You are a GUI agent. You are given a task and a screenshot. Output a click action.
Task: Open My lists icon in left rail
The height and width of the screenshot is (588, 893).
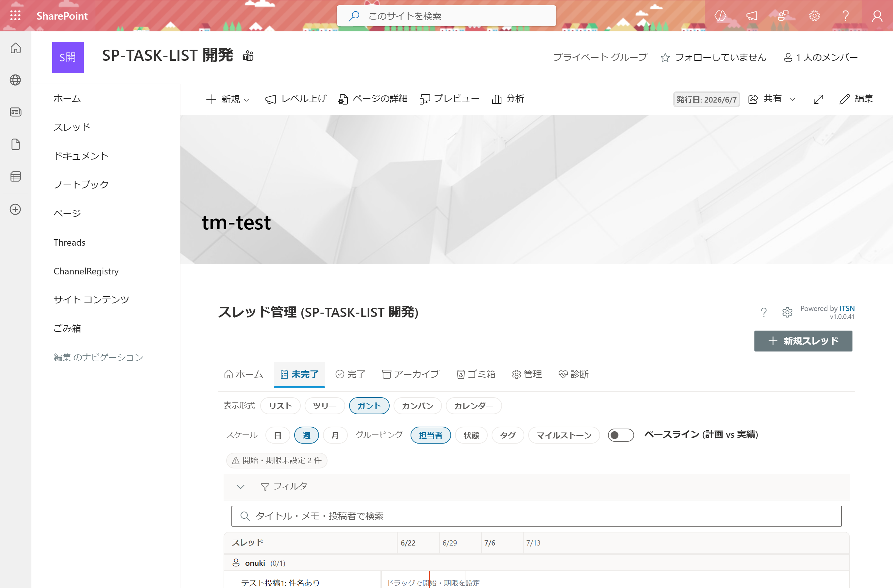pos(15,177)
